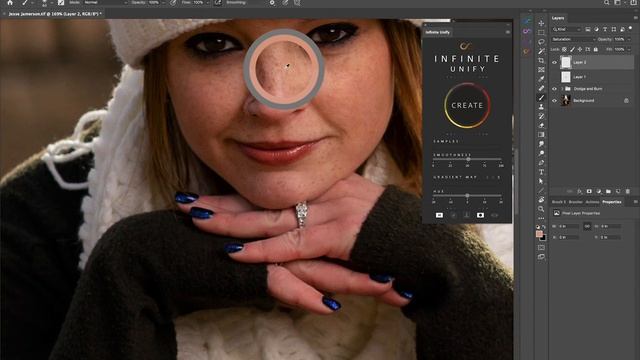The width and height of the screenshot is (640, 360).
Task: Click the trash icon to delete layer
Action: point(628,191)
